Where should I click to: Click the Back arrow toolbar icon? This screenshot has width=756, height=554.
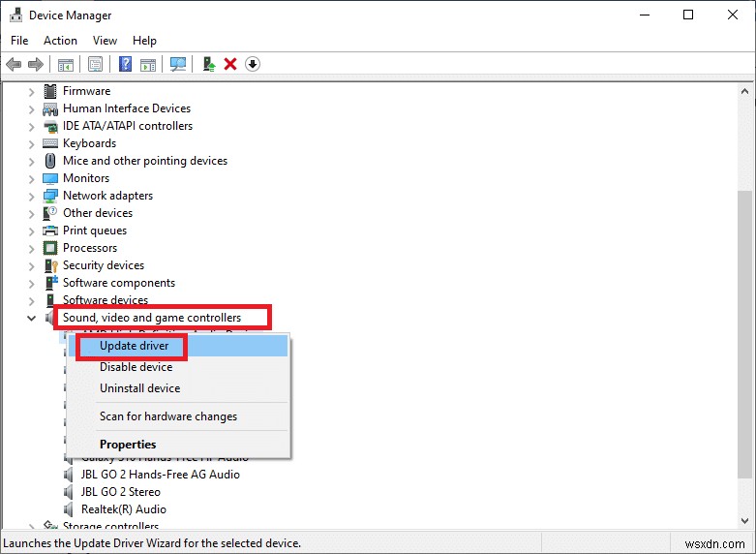14,64
